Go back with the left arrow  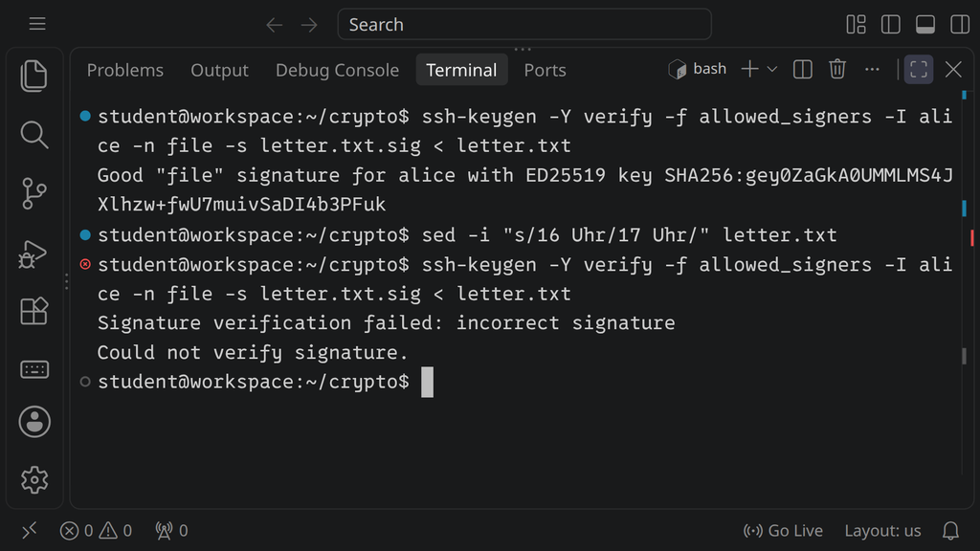click(x=275, y=24)
